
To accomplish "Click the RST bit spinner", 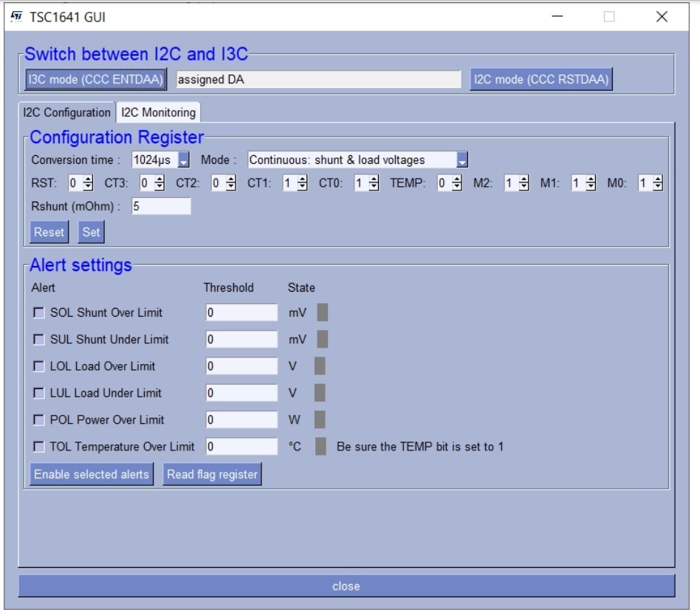I will 89,183.
